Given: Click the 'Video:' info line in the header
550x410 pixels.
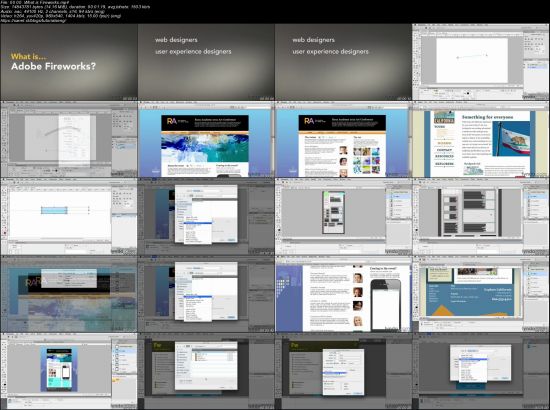Looking at the screenshot, I should click(61, 16).
